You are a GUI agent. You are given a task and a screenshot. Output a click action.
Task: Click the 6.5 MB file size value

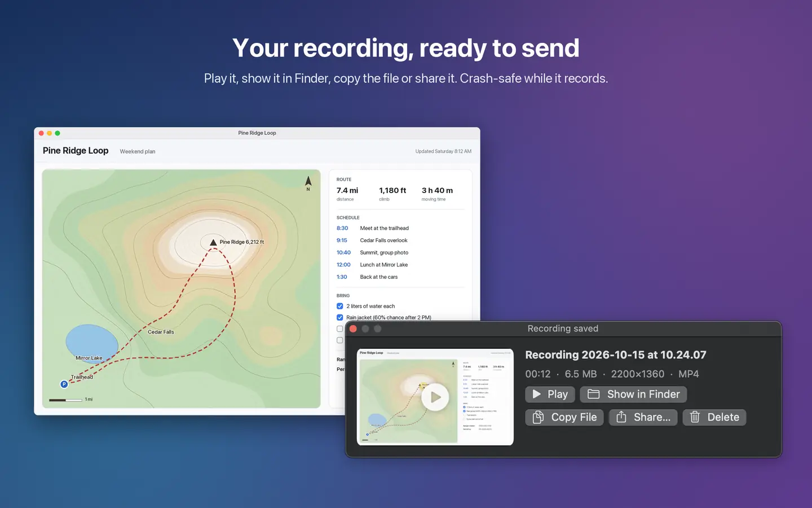[581, 374]
